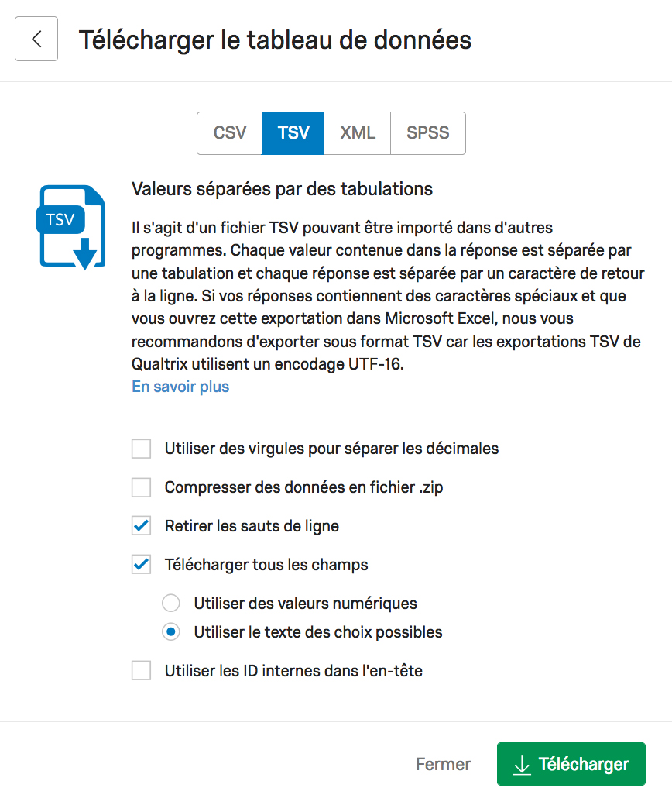Viewport: 672px width, 798px height.
Task: Select the TSV format tab
Action: 293,132
